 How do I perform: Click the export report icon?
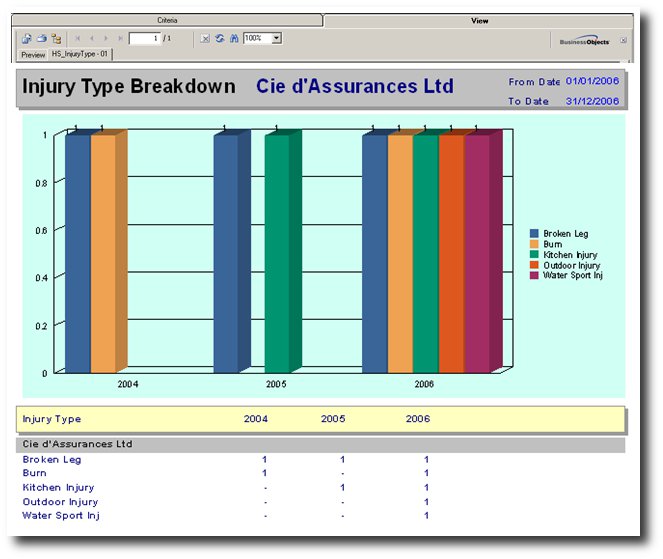(27, 38)
